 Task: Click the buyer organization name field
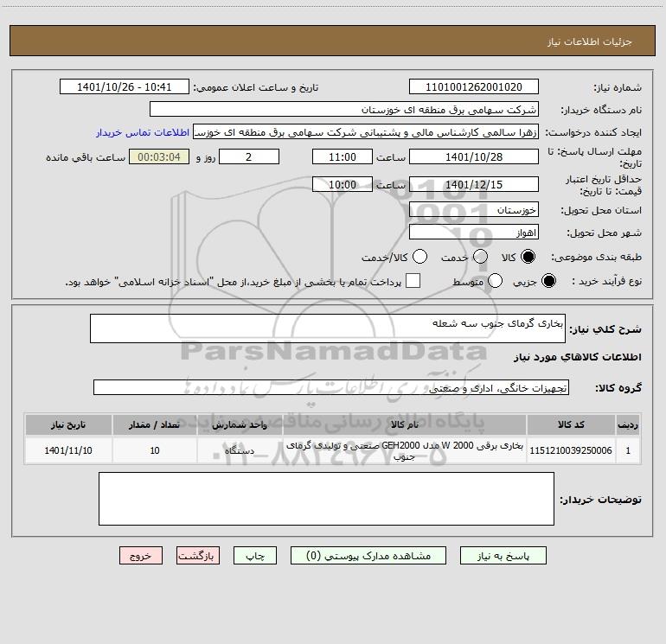coord(344,109)
